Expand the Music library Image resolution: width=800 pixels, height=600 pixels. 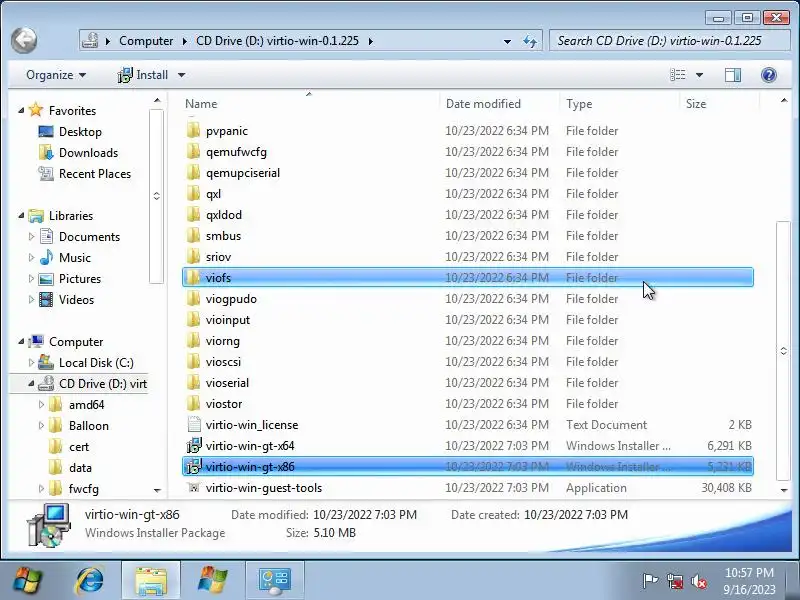pos(31,257)
